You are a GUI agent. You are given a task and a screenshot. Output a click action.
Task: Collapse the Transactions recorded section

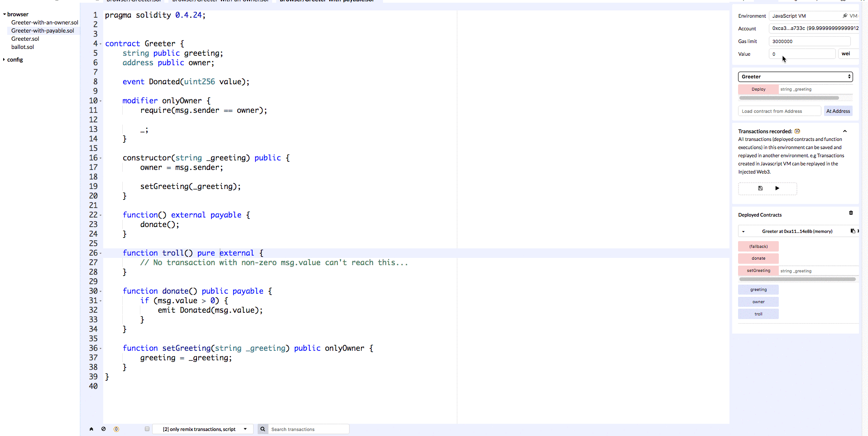(x=845, y=131)
